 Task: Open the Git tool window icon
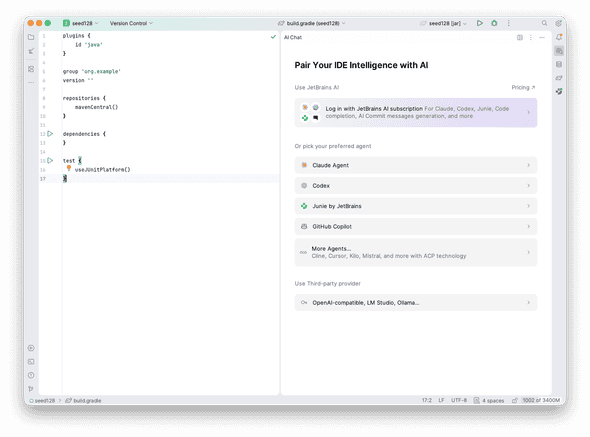coord(31,389)
